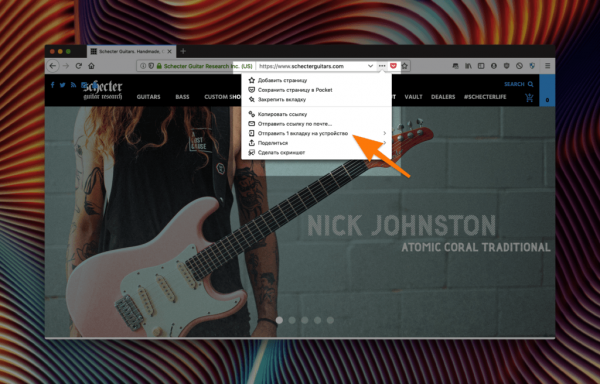Open the DEALERS navigation link
Screen dimensions: 600x384
[x=443, y=97]
